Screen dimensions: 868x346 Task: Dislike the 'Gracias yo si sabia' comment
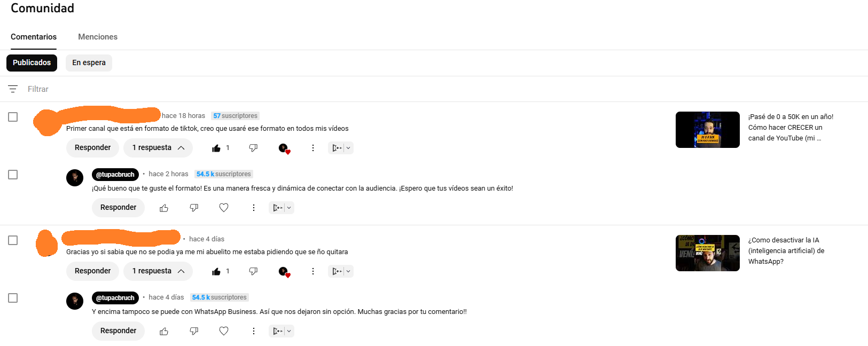pyautogui.click(x=253, y=271)
